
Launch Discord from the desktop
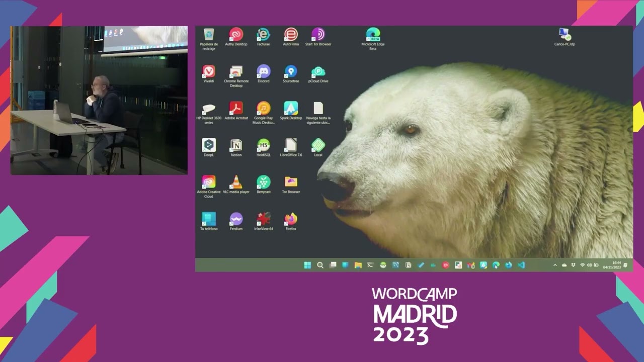263,74
